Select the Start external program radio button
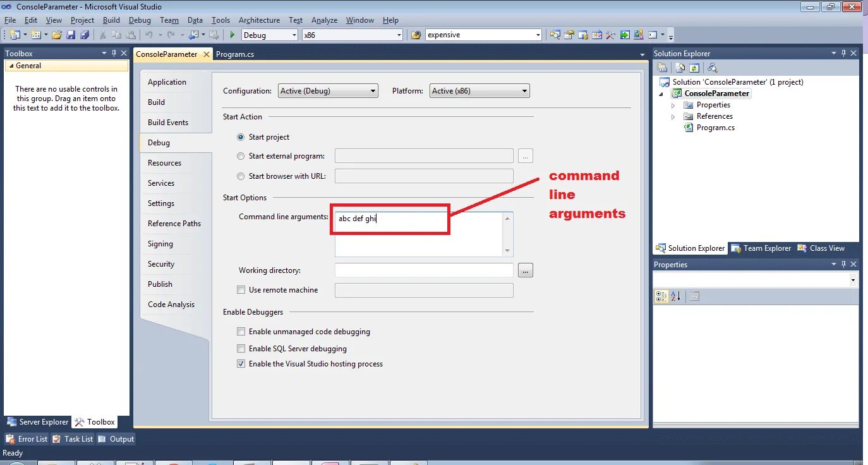The height and width of the screenshot is (465, 868). (241, 156)
